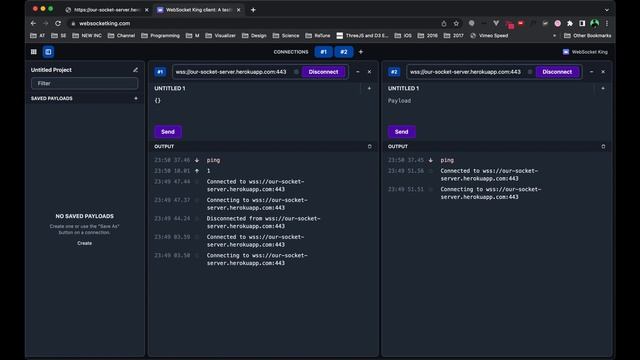Disconnect connection #1 from server
The width and height of the screenshot is (640, 360).
323,72
